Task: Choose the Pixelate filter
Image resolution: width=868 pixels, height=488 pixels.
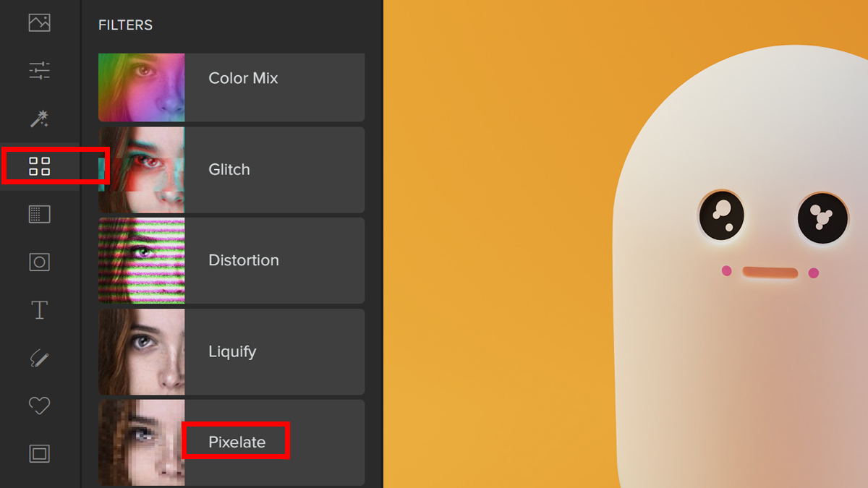Action: tap(237, 442)
